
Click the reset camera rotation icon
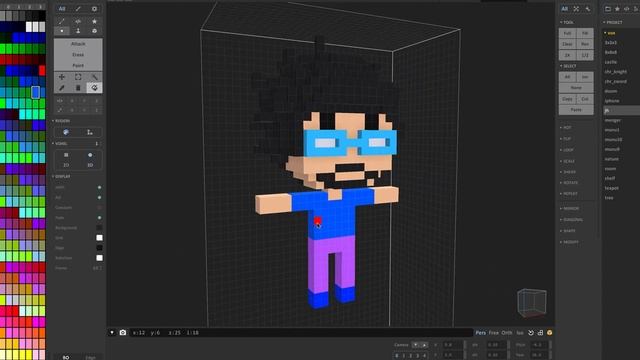(x=531, y=333)
